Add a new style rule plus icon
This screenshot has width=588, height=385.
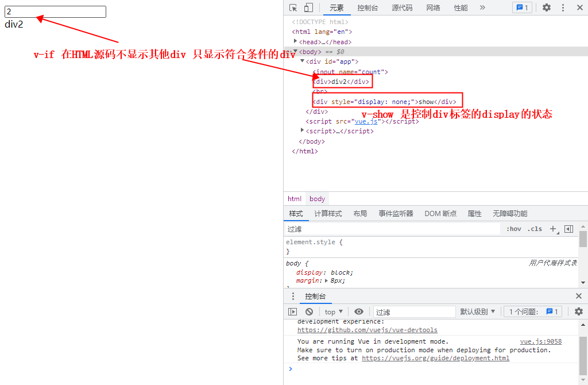[x=553, y=229]
